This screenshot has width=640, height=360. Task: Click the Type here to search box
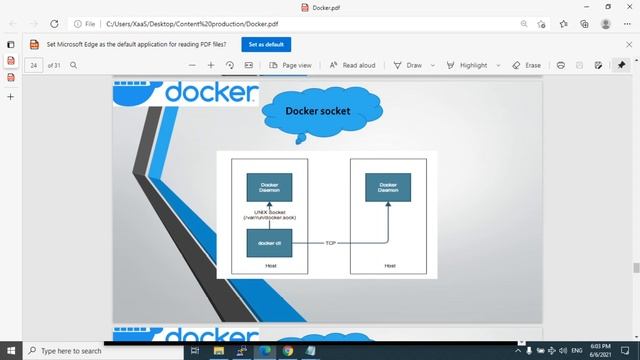click(104, 351)
